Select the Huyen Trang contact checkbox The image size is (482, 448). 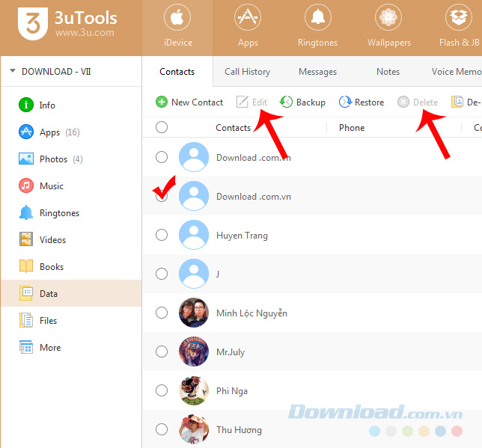point(162,235)
